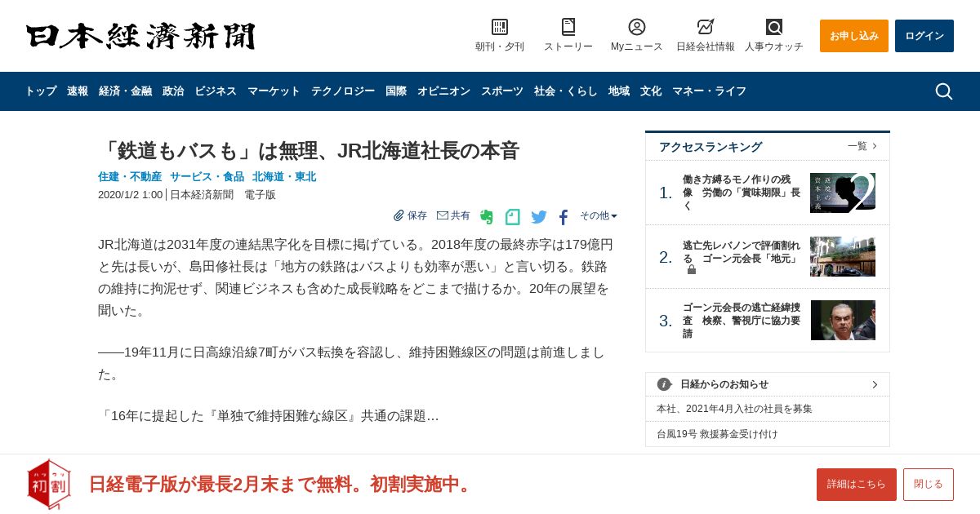The image size is (980, 514).
Task: Open the 人事ウオッチ icon
Action: tap(774, 27)
